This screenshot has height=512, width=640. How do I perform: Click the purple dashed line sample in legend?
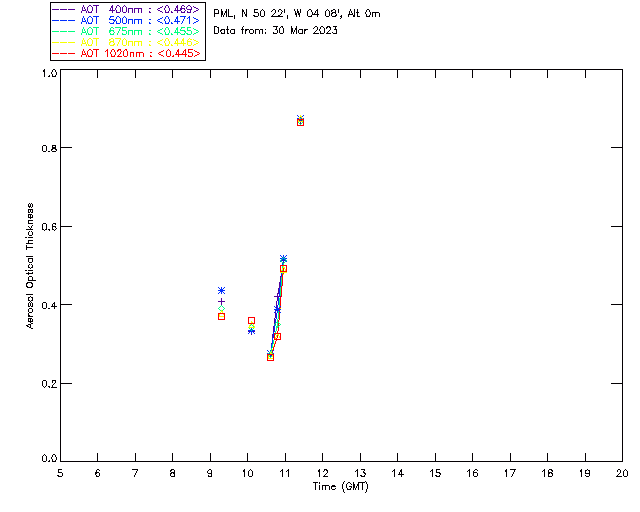64,9
